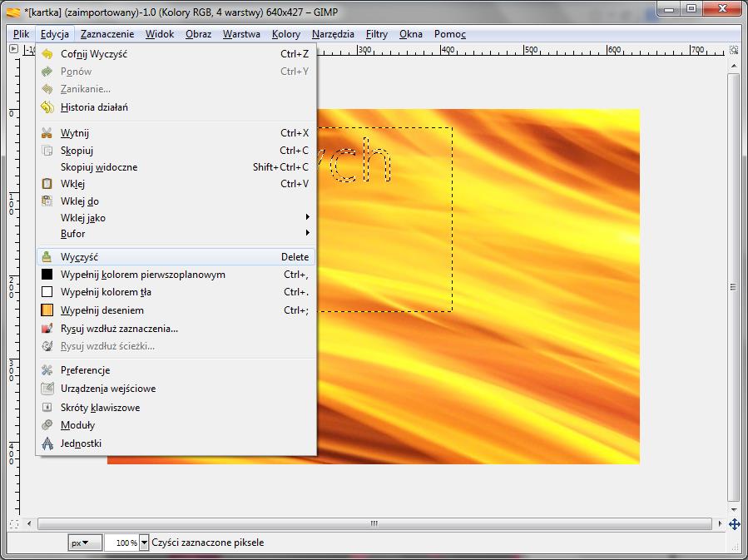Click the pattern icon beside Wypełnij deseniem
Image resolution: width=748 pixels, height=560 pixels.
point(47,310)
